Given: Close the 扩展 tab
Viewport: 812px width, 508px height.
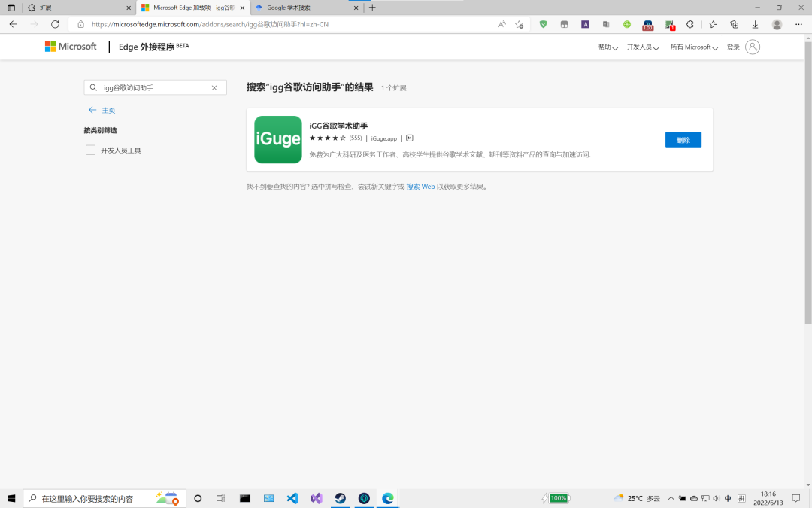Looking at the screenshot, I should click(129, 8).
